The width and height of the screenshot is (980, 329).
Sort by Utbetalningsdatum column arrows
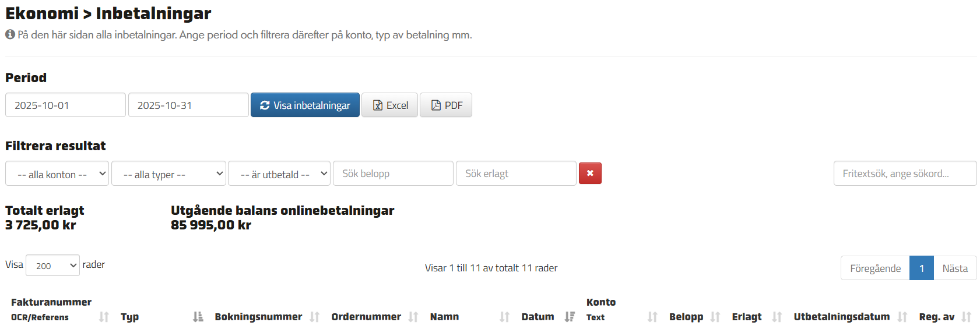(x=902, y=317)
